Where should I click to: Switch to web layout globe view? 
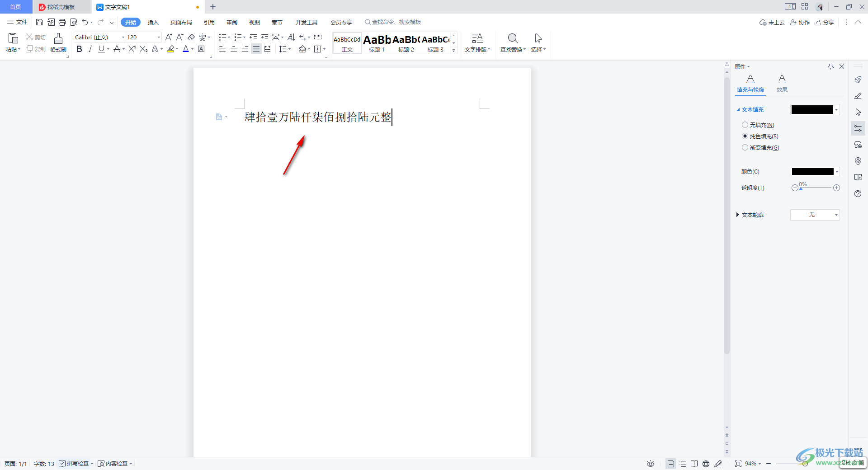[x=706, y=464]
